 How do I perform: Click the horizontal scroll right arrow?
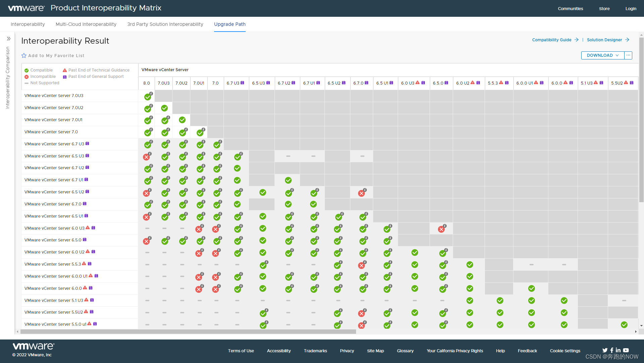pyautogui.click(x=636, y=331)
